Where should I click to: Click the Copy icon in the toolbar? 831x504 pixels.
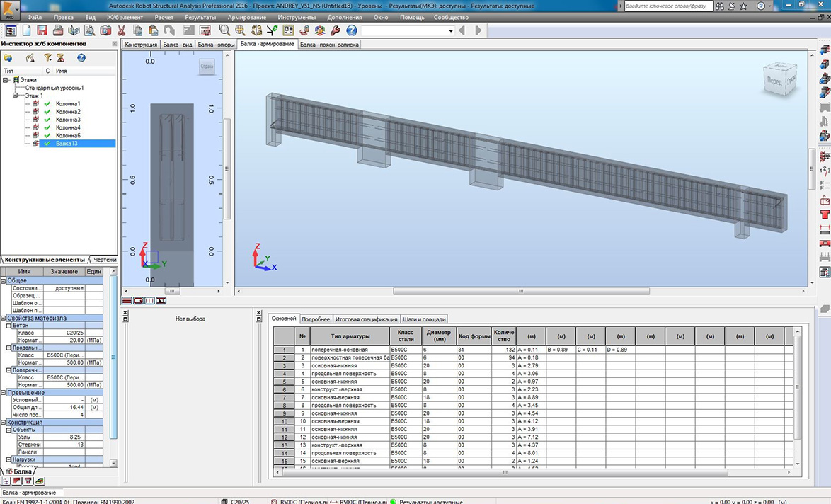138,30
